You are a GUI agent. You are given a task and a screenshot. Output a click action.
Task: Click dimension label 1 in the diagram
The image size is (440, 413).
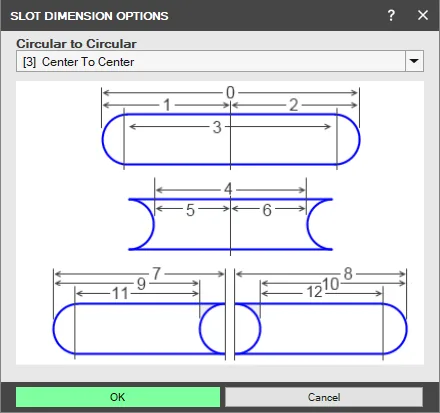coord(167,105)
